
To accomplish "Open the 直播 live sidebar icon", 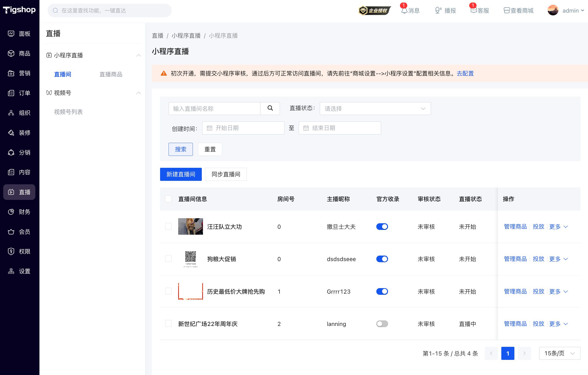I will (11, 192).
